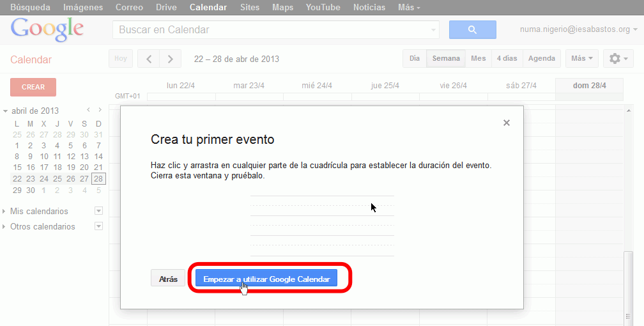Show next month in mini calendar
The width and height of the screenshot is (644, 326).
coord(100,110)
